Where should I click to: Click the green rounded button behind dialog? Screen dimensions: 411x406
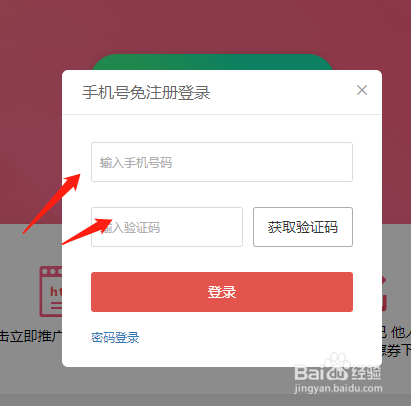212,62
